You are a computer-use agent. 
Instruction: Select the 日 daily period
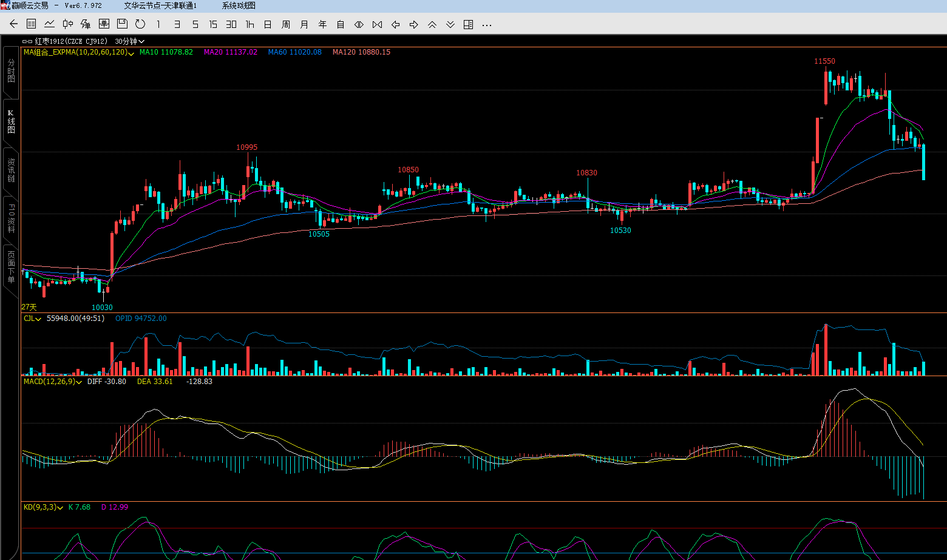pos(268,24)
